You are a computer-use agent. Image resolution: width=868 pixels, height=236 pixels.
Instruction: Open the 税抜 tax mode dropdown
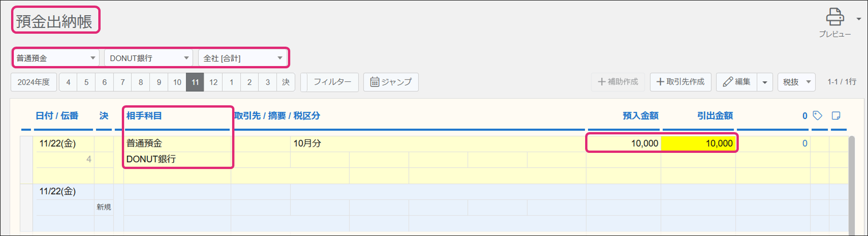pyautogui.click(x=796, y=82)
